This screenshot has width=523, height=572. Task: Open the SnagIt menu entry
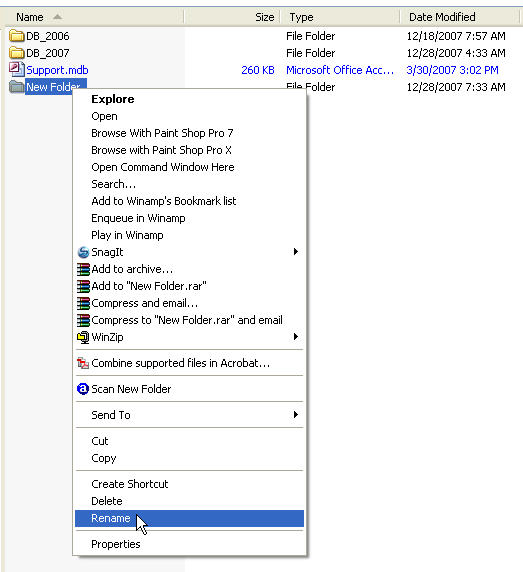190,252
